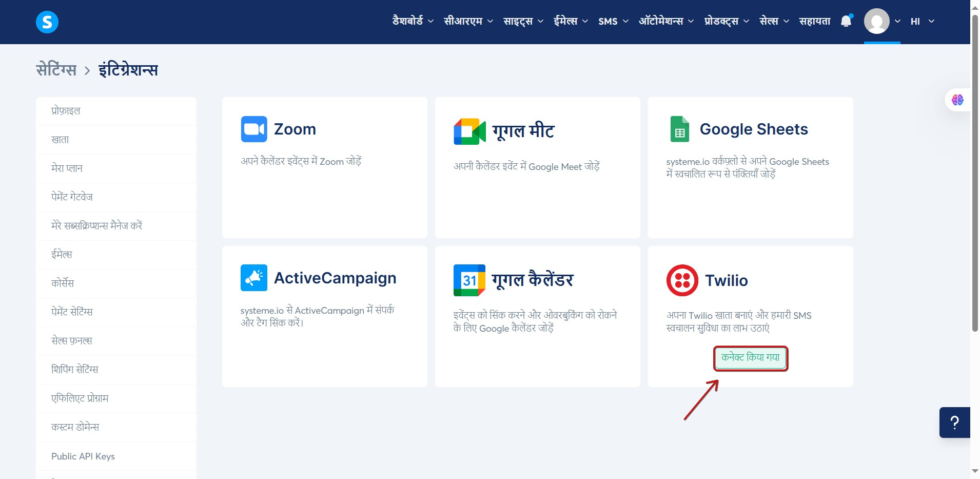Viewport: 980px width, 479px height.
Task: Click the Twilio SMS description text
Action: (739, 321)
